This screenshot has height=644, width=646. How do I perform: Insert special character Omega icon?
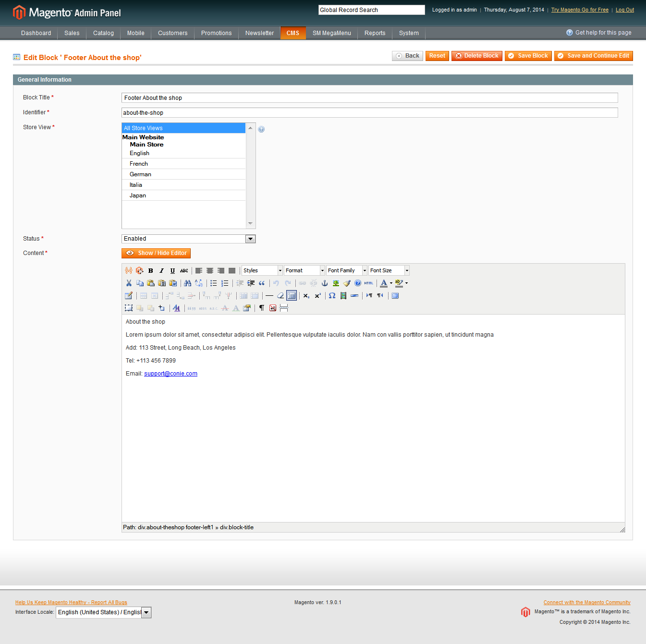332,295
